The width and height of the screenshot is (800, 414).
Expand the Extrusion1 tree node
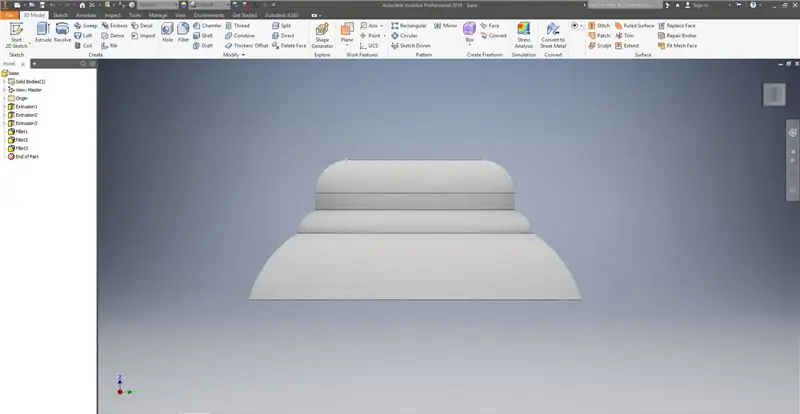coord(5,107)
